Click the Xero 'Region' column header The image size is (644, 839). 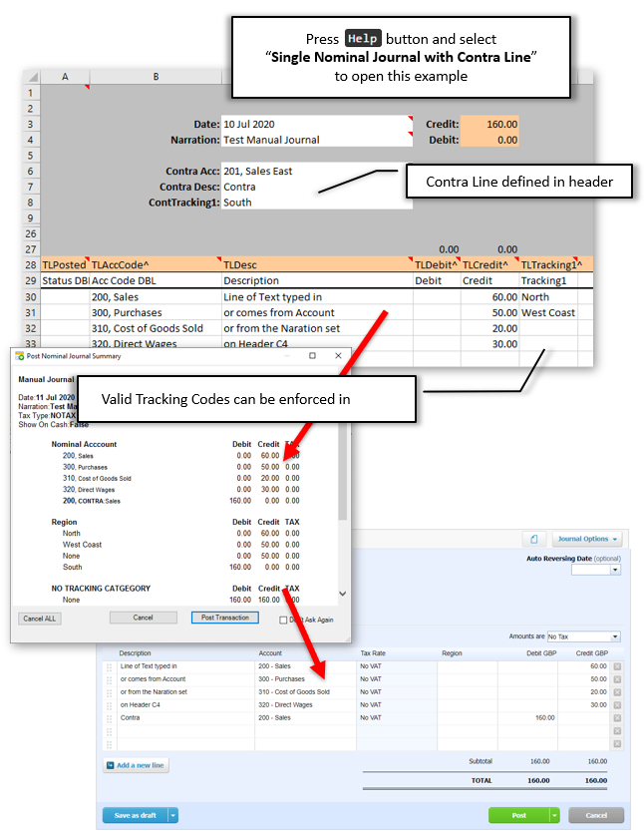pos(452,653)
